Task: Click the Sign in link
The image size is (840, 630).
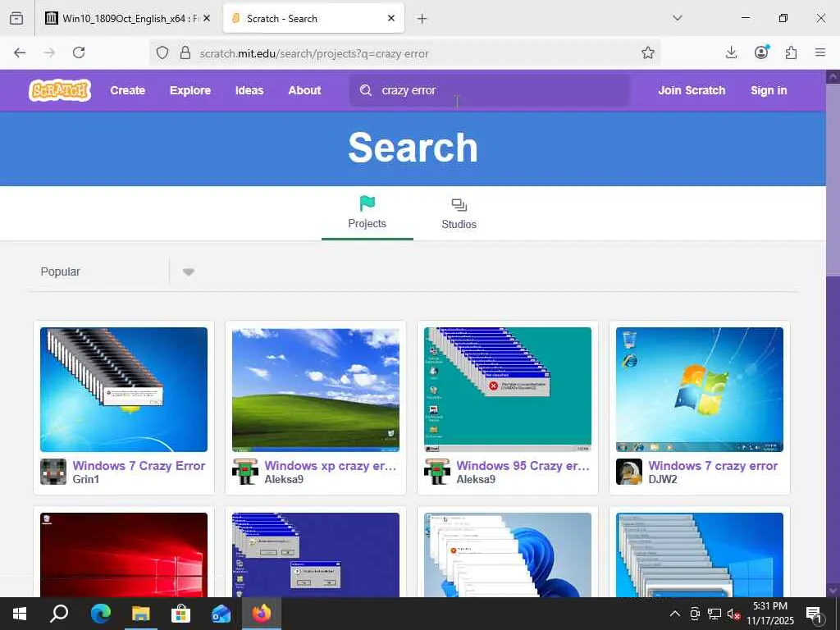Action: (x=769, y=90)
